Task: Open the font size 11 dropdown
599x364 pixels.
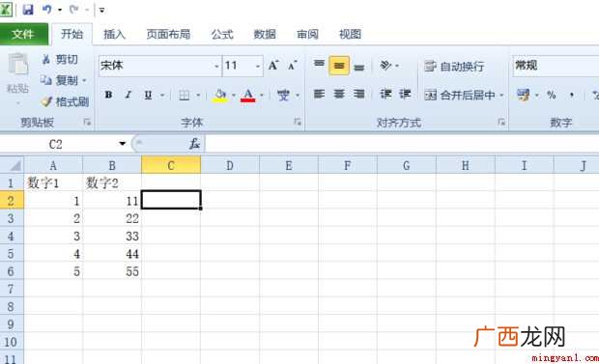Action: coord(258,66)
